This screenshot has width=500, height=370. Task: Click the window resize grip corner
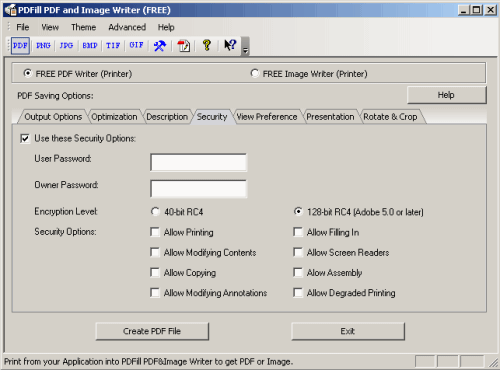click(493, 362)
